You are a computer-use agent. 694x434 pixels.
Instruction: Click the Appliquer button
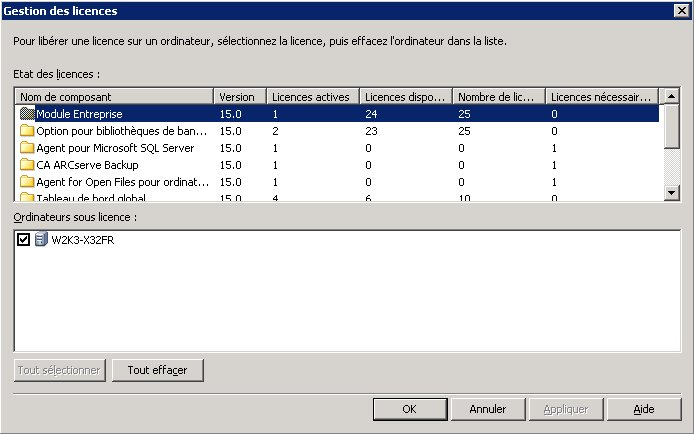click(x=566, y=409)
